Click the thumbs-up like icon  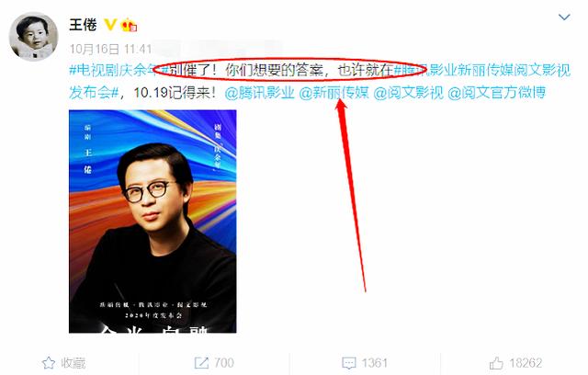[496, 363]
